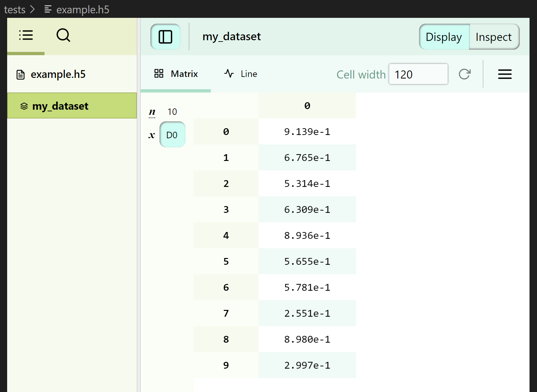Click cell value 5.781e-1
This screenshot has height=392, width=537.
307,287
